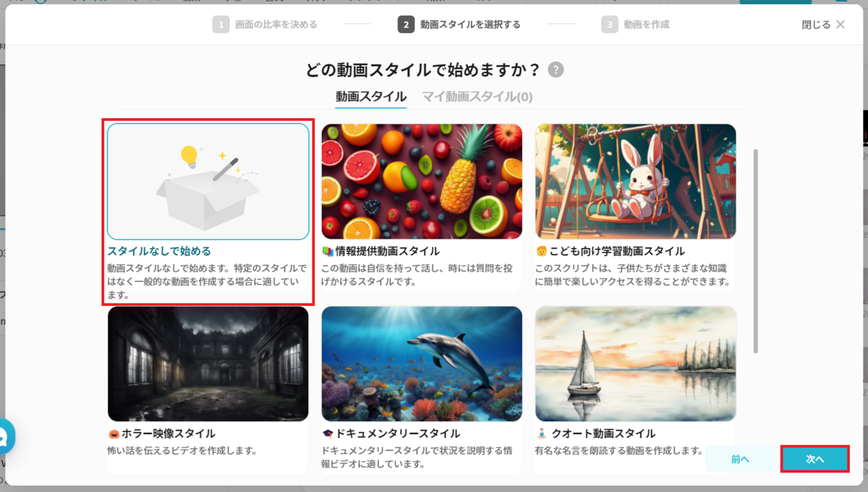Choose the haunted house ホラー映像スタイル thumbnail
Image resolution: width=868 pixels, height=492 pixels.
point(208,364)
